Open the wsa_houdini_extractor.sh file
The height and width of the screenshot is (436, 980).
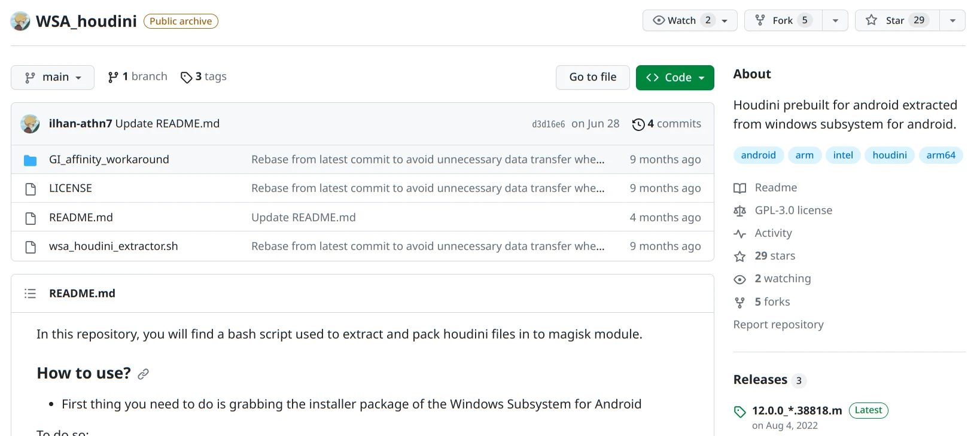(113, 246)
